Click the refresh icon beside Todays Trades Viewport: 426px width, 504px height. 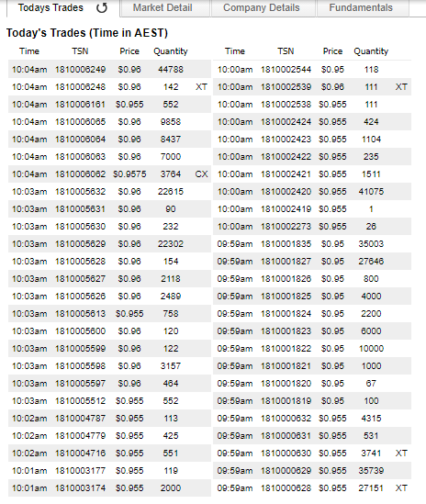[x=102, y=7]
